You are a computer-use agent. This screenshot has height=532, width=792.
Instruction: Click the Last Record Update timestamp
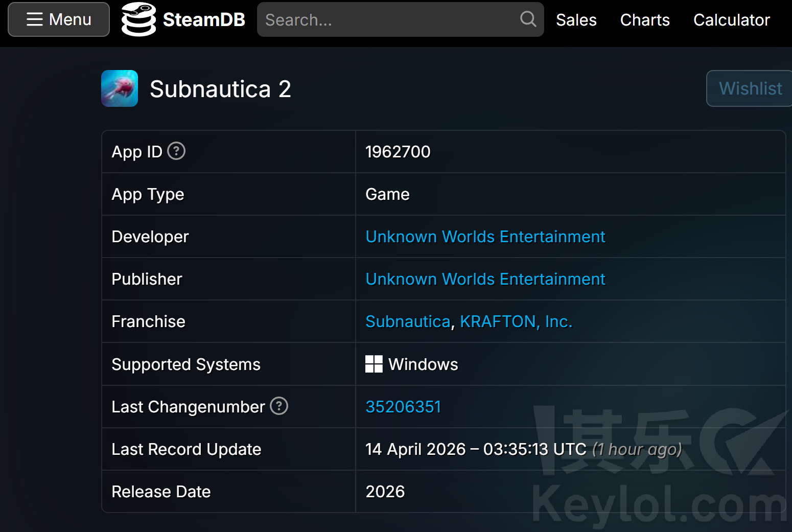point(475,449)
